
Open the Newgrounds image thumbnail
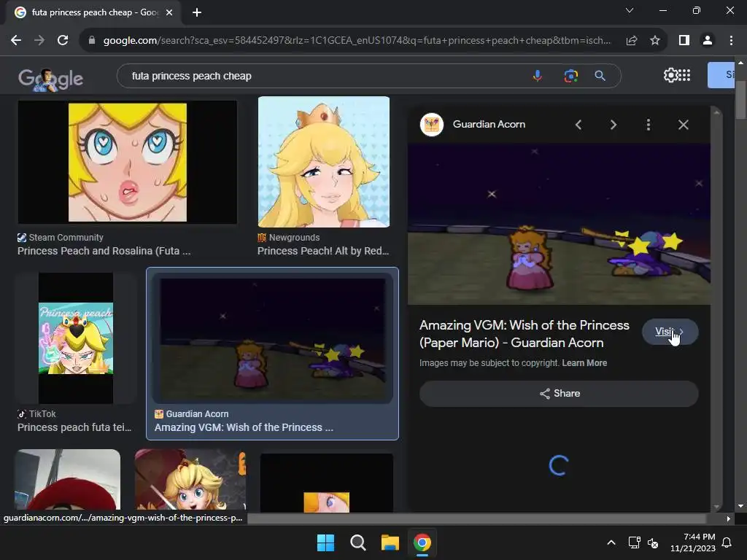pyautogui.click(x=323, y=162)
